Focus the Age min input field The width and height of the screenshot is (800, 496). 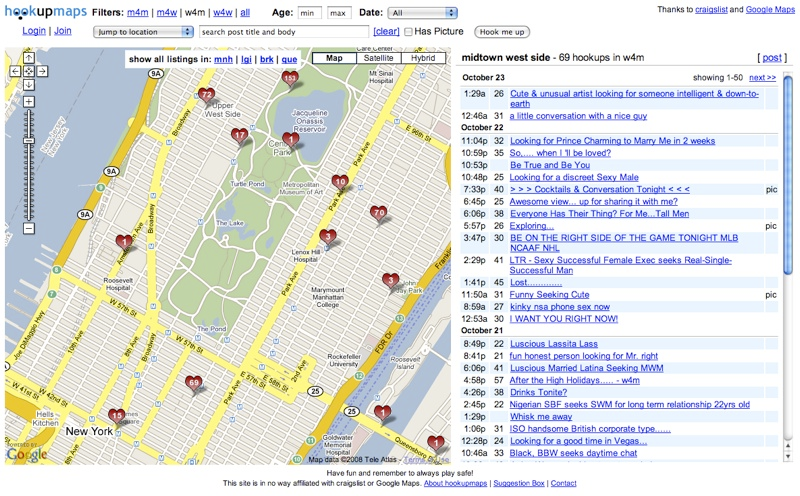click(310, 13)
